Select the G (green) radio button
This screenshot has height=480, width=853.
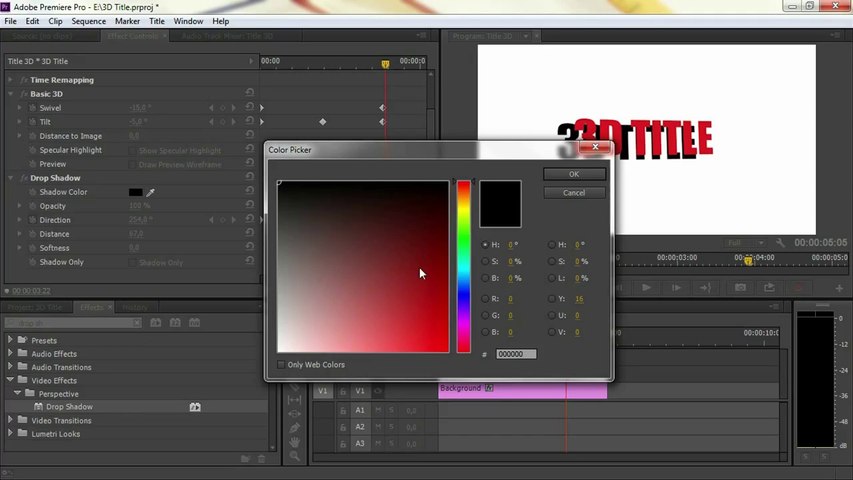[x=485, y=315]
